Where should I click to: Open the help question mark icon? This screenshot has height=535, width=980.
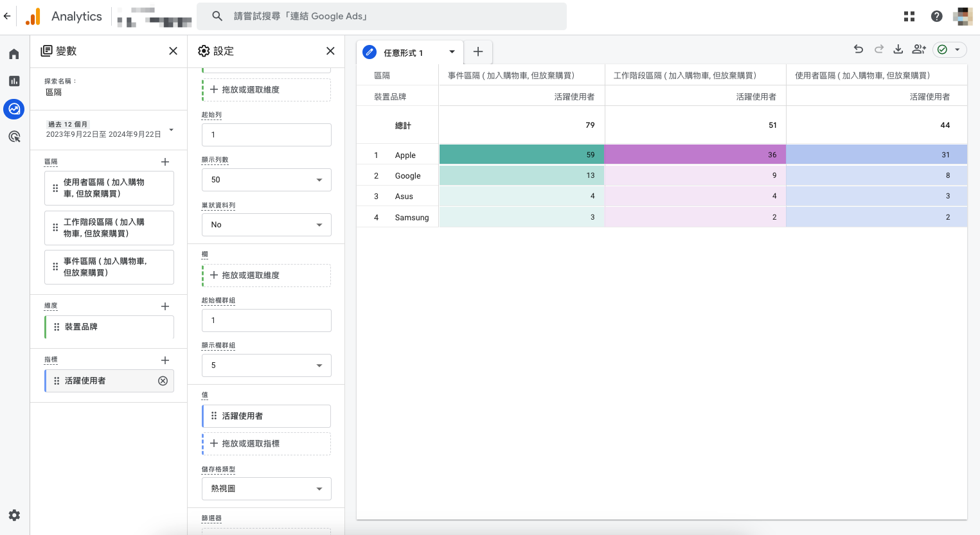936,17
